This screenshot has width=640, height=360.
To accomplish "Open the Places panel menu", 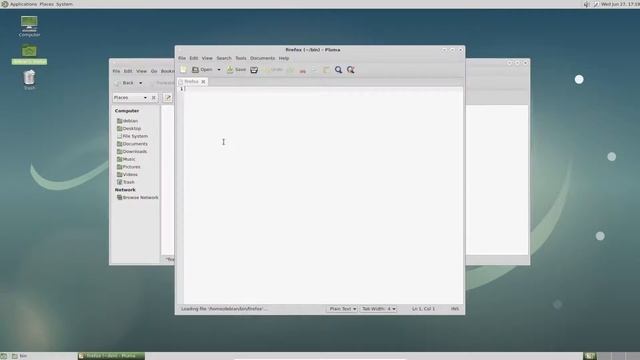I will tap(47, 4).
